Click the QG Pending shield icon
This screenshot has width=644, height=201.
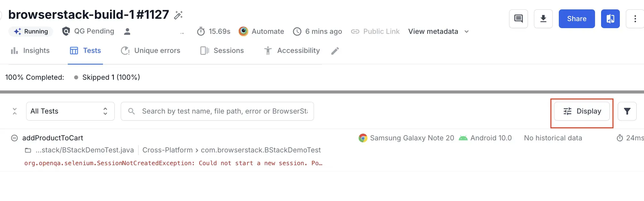[x=66, y=31]
